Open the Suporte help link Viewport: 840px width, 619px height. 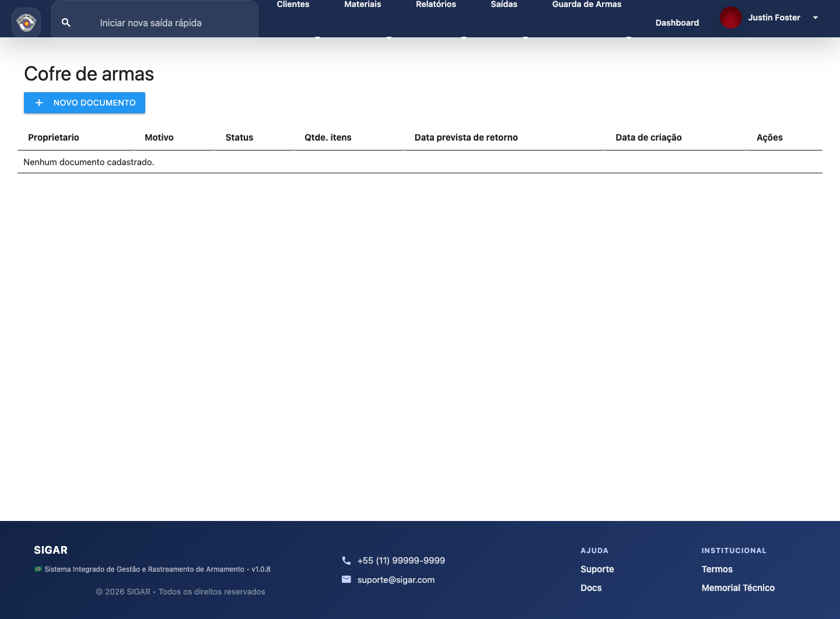coord(597,569)
